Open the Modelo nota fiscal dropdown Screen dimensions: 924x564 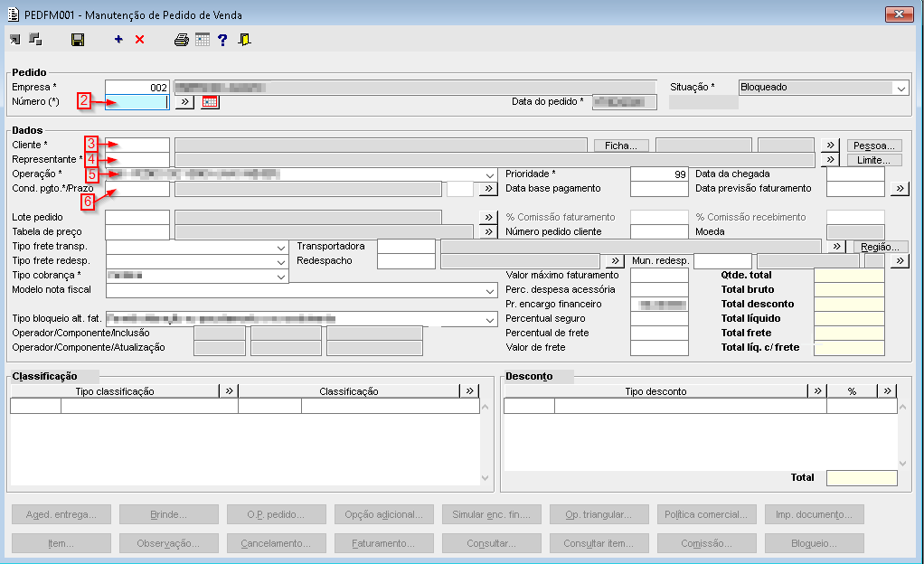point(490,290)
